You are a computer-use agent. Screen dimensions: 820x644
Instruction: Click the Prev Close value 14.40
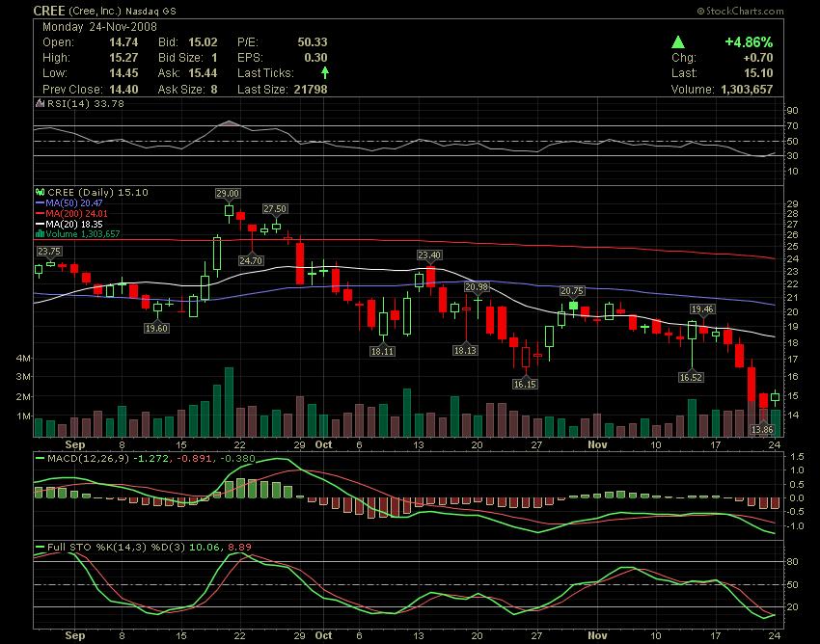click(x=123, y=90)
